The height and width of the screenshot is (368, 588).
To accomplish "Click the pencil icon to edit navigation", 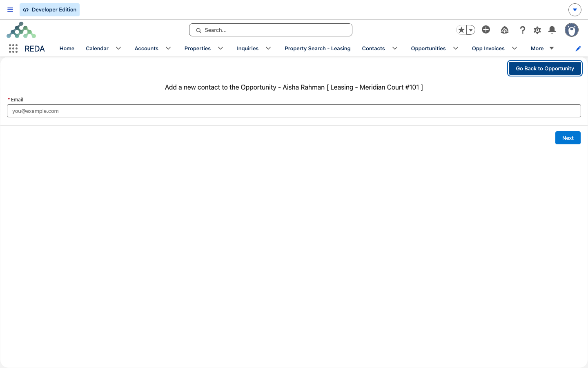I will [x=578, y=49].
